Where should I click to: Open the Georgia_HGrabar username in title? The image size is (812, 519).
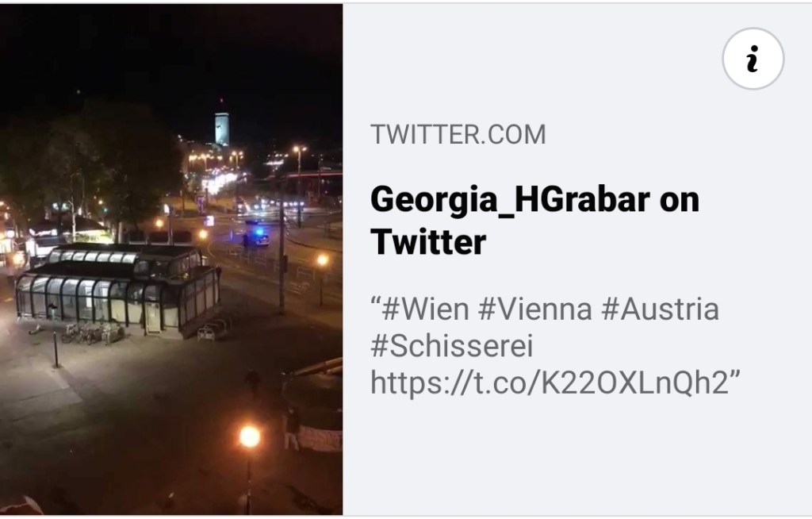click(x=510, y=199)
